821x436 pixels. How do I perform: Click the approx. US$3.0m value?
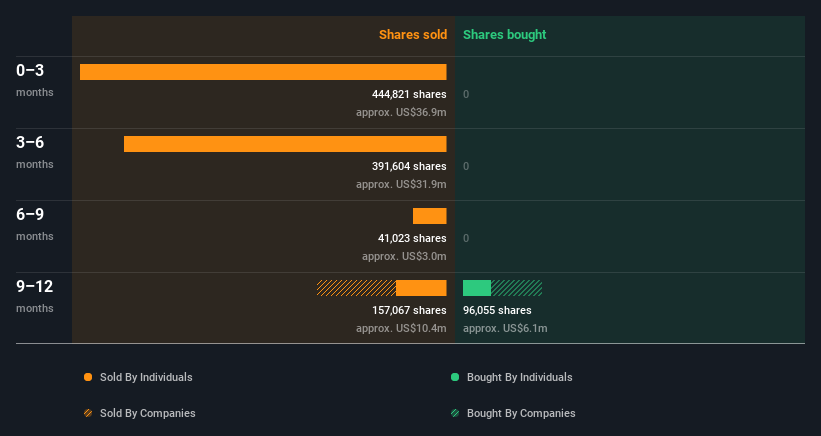click(x=404, y=256)
